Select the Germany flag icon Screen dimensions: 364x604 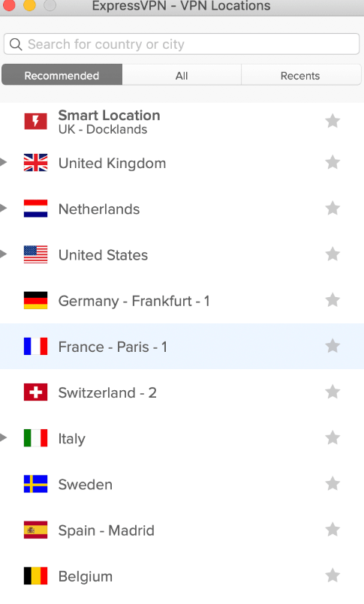35,300
